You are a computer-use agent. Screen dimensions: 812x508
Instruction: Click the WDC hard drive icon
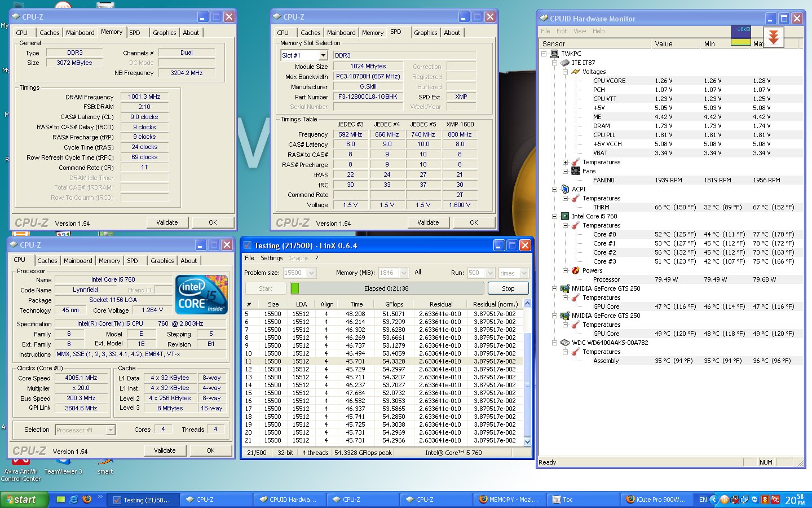pyautogui.click(x=565, y=343)
